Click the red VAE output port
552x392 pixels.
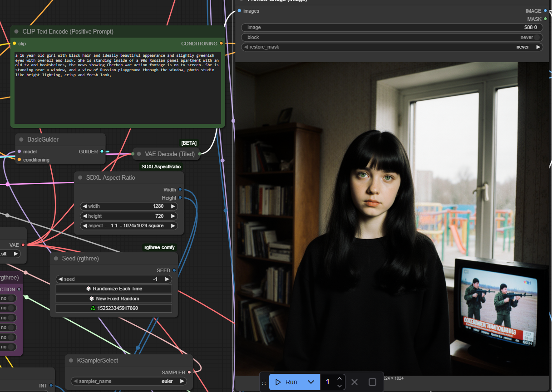23,245
